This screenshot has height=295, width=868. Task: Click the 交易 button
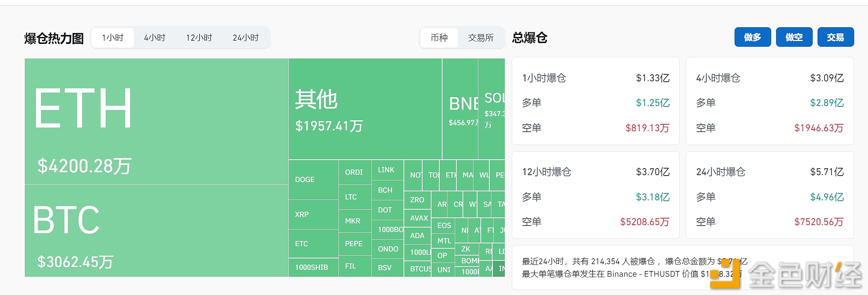(x=835, y=37)
